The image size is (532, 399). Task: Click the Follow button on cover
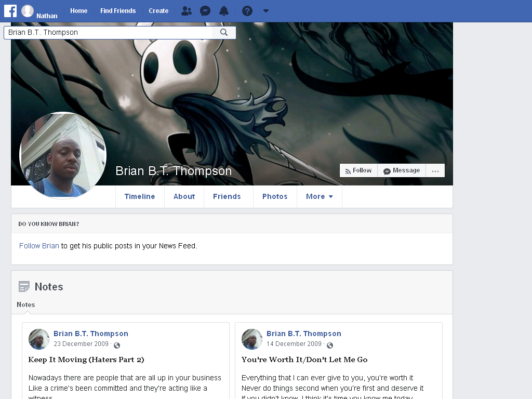click(358, 170)
